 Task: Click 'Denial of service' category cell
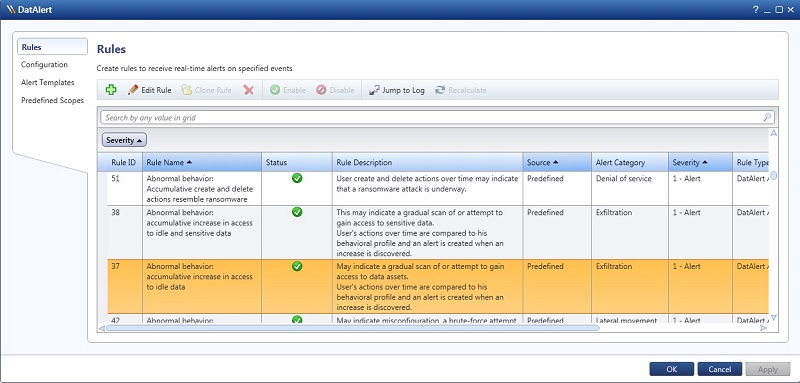pyautogui.click(x=630, y=189)
